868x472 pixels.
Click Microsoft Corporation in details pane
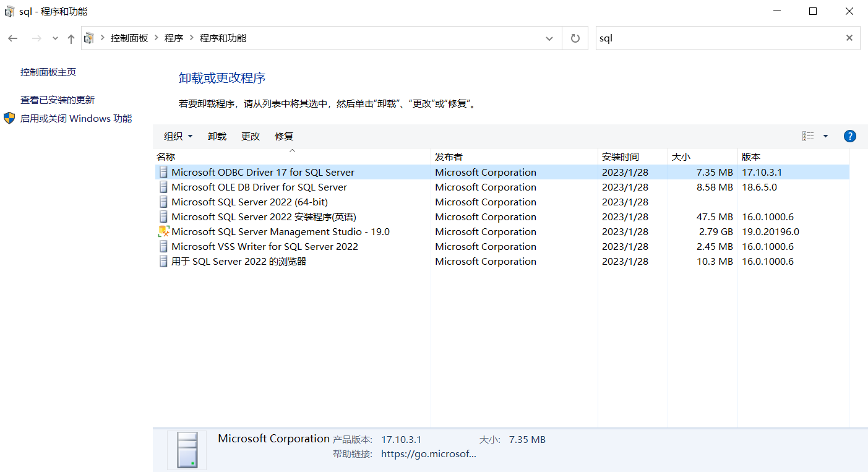click(x=273, y=439)
